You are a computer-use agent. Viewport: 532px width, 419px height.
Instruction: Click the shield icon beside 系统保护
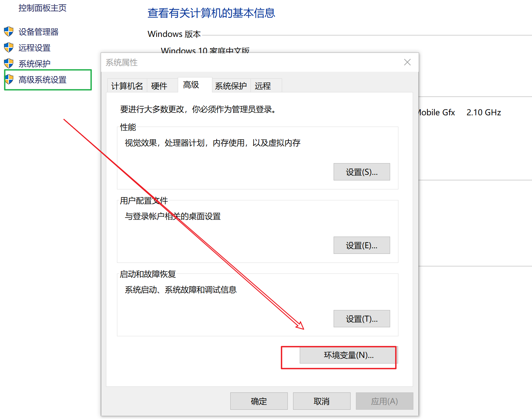(9, 63)
